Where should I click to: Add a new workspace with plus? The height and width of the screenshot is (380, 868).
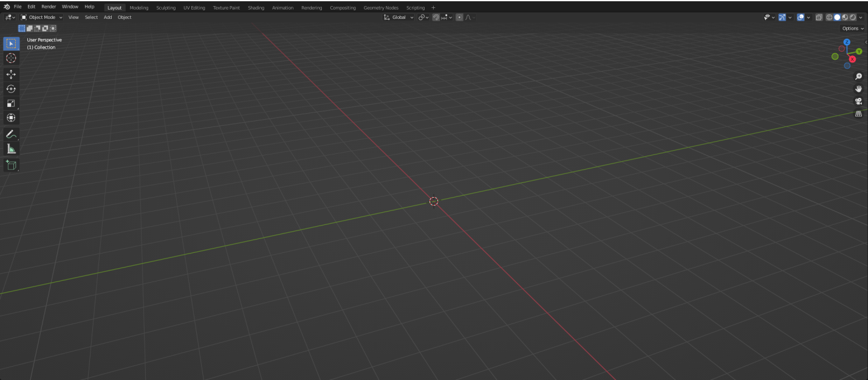tap(433, 8)
